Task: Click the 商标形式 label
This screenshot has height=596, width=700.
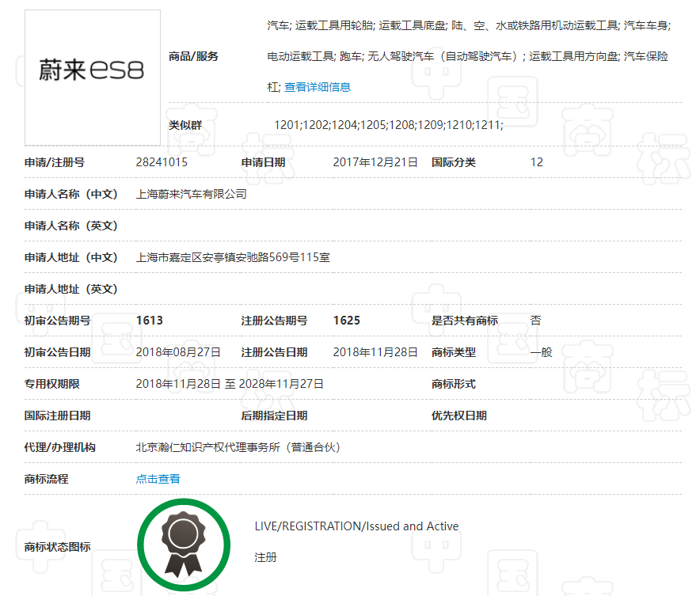Action: click(x=454, y=384)
